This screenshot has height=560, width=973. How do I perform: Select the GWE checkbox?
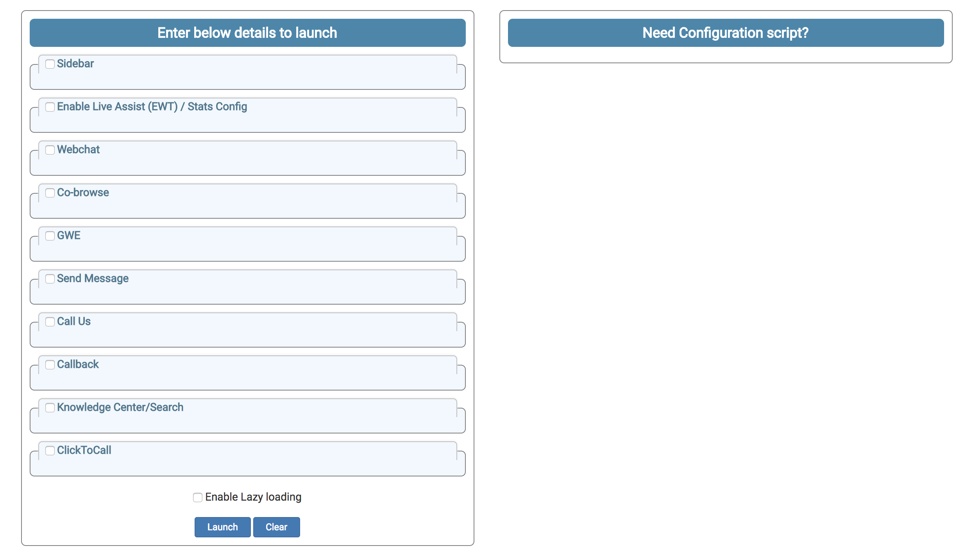click(x=50, y=236)
